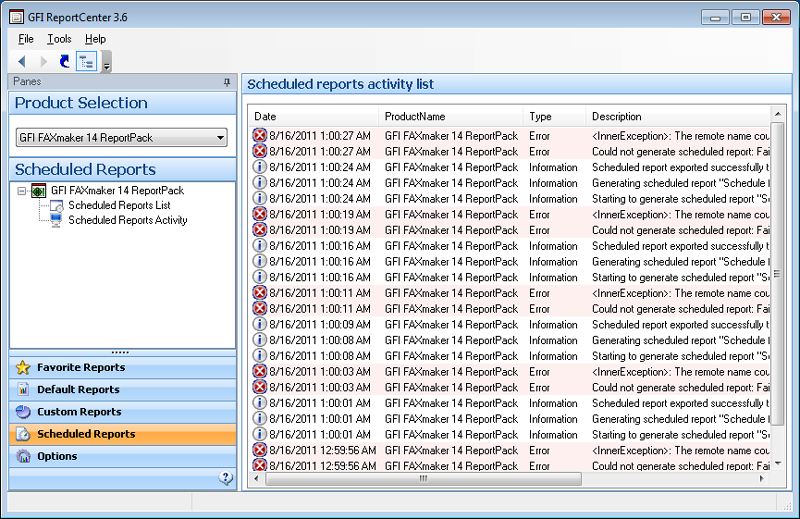The width and height of the screenshot is (800, 519).
Task: Click the pane splitter dots grip
Action: pyautogui.click(x=120, y=352)
